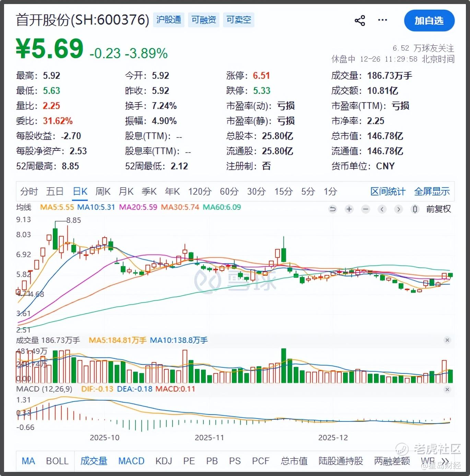Toggle the PS indicator

point(235,461)
